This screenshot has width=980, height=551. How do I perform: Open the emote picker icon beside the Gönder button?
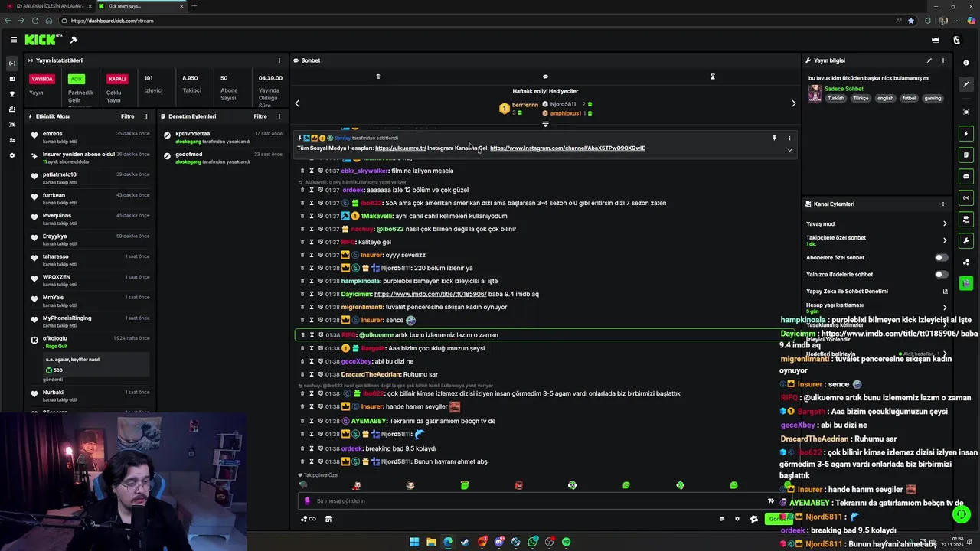[754, 519]
